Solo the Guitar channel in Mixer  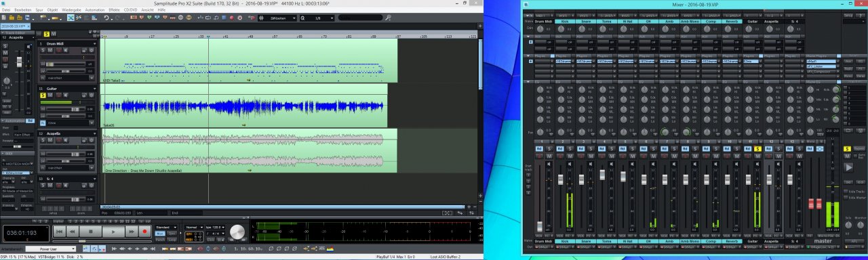point(757,149)
